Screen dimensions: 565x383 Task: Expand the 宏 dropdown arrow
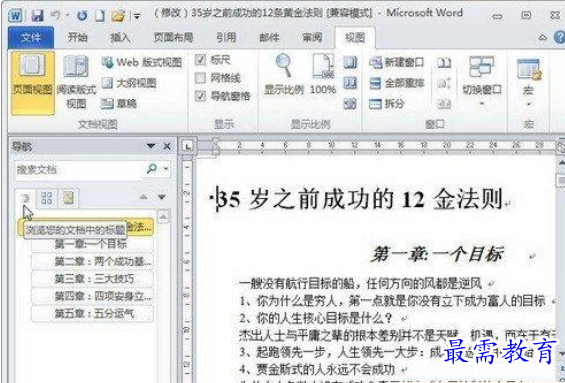pyautogui.click(x=528, y=104)
